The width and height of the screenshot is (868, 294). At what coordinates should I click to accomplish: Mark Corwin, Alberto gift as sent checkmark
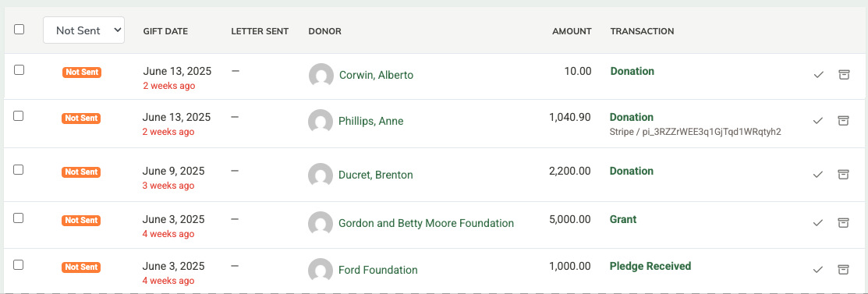pos(818,75)
